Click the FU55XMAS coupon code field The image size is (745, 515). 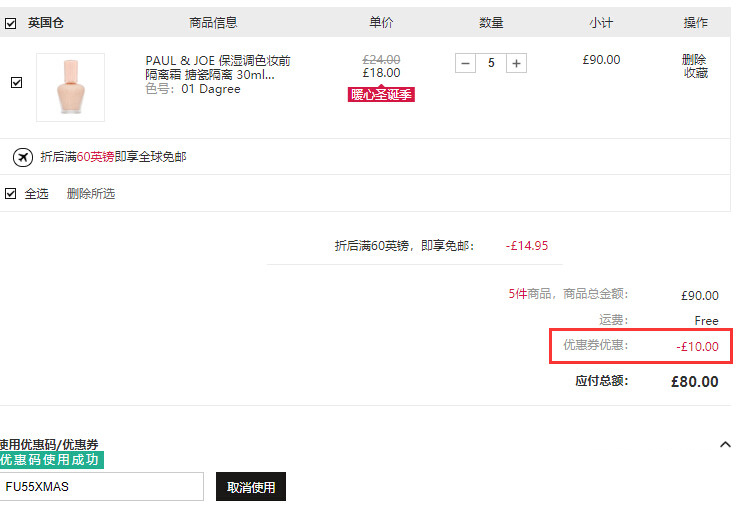click(x=101, y=486)
